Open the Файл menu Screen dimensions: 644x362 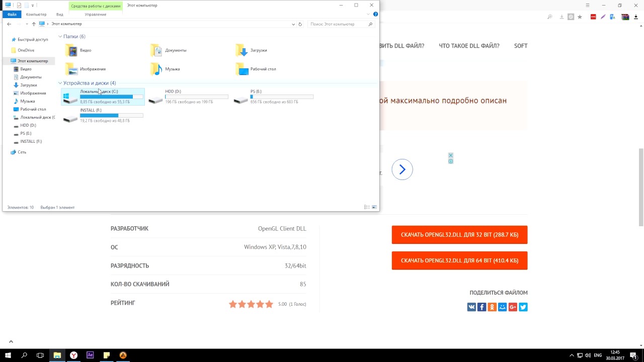tap(12, 15)
